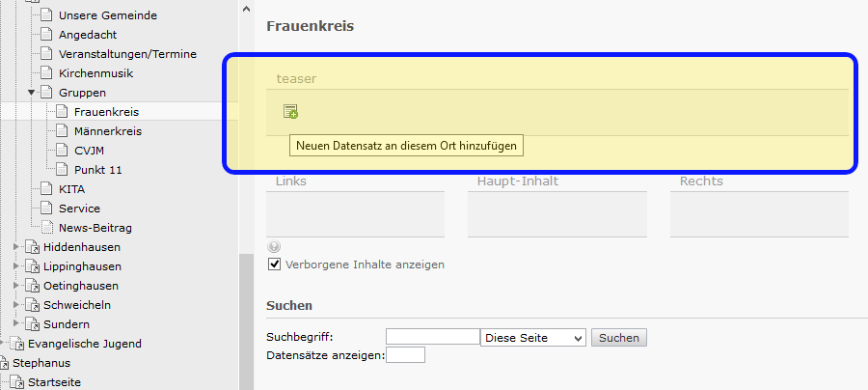Click the CVJM page icon
The image size is (868, 390).
pyautogui.click(x=62, y=151)
